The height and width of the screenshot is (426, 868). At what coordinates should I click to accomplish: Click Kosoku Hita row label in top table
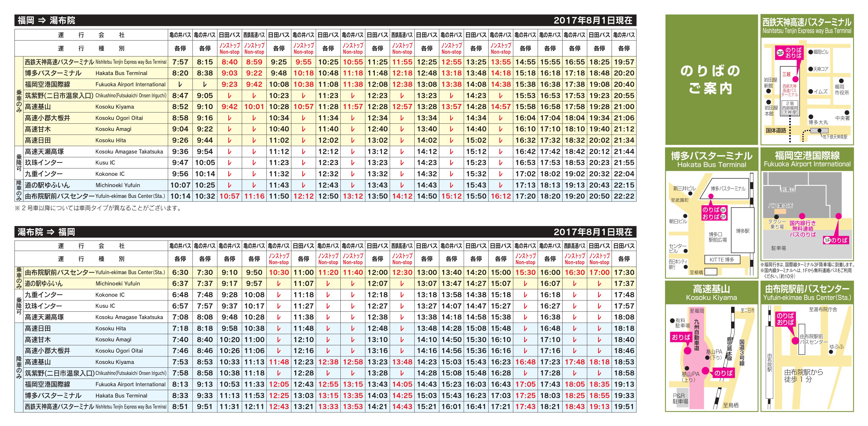pos(110,140)
